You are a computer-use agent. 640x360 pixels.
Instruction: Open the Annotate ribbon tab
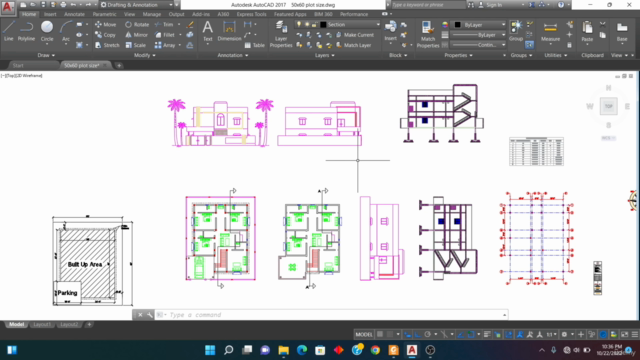[74, 14]
